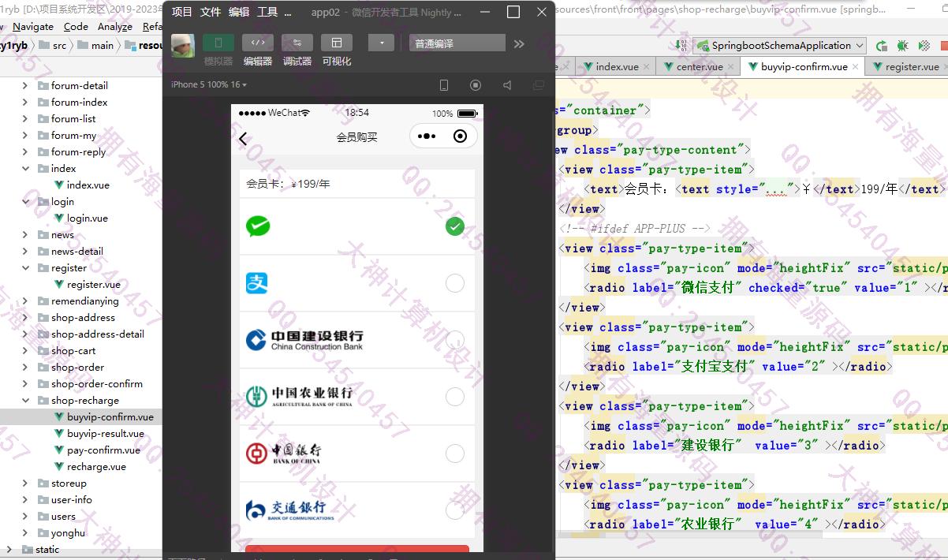Expand the static folder

click(9, 549)
